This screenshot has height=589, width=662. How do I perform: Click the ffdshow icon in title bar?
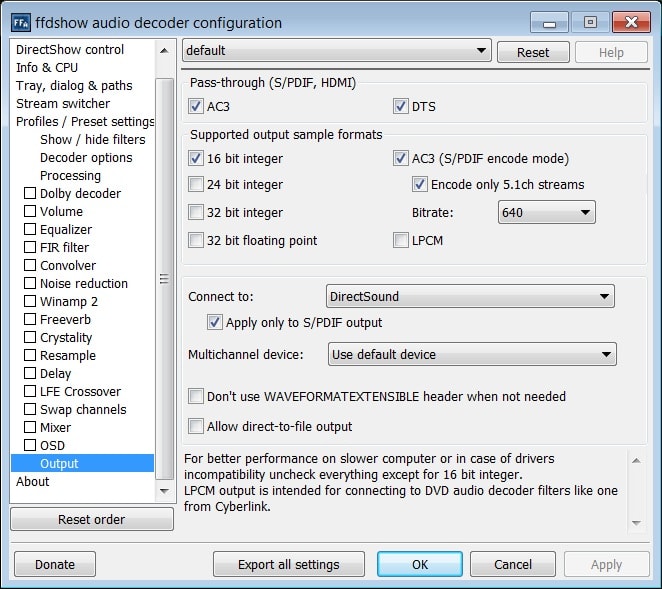20,22
